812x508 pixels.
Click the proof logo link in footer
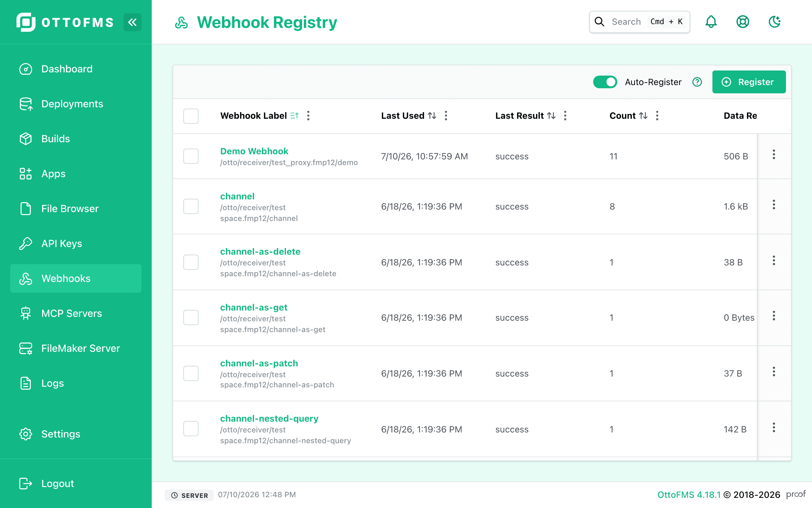coord(796,494)
